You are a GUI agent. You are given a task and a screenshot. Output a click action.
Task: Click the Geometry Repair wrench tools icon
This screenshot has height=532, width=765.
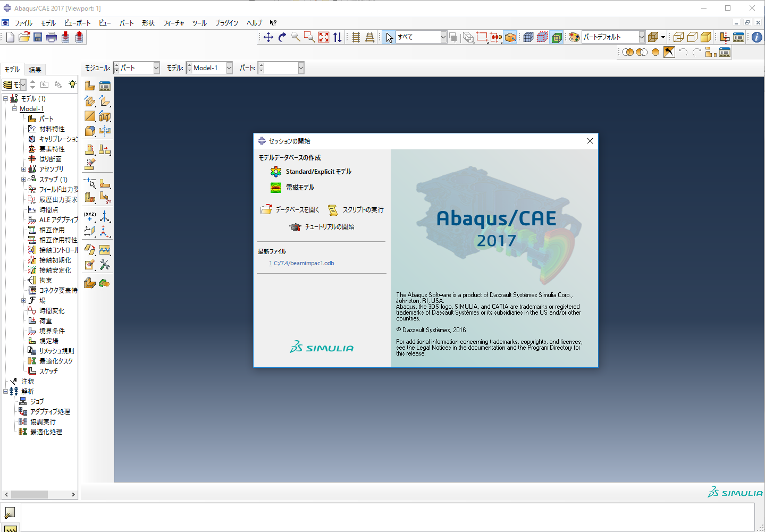[x=105, y=265]
